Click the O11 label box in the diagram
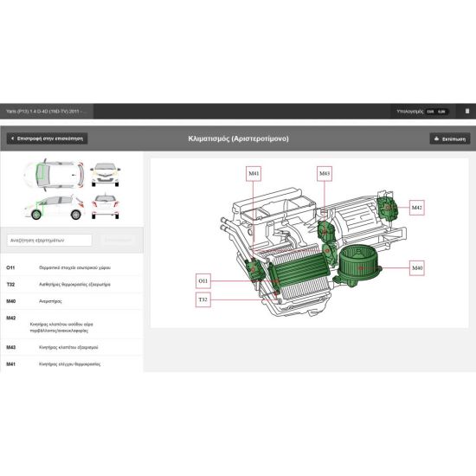Image resolution: width=476 pixels, height=476 pixels. pyautogui.click(x=203, y=280)
